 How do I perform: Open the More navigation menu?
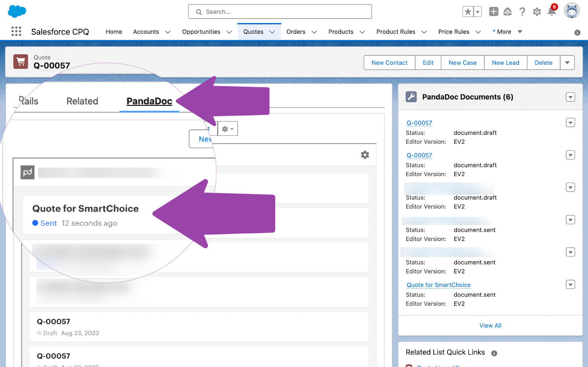(507, 32)
